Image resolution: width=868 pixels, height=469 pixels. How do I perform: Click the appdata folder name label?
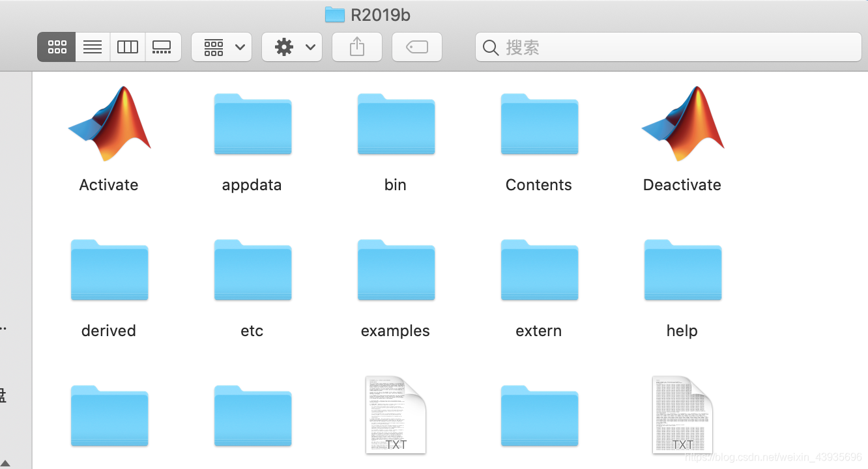(x=252, y=185)
